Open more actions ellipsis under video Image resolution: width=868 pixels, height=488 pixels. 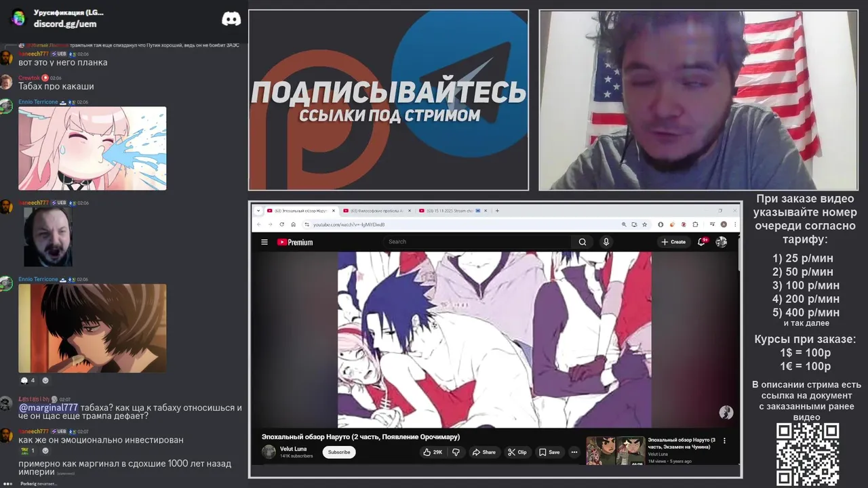[x=574, y=452]
